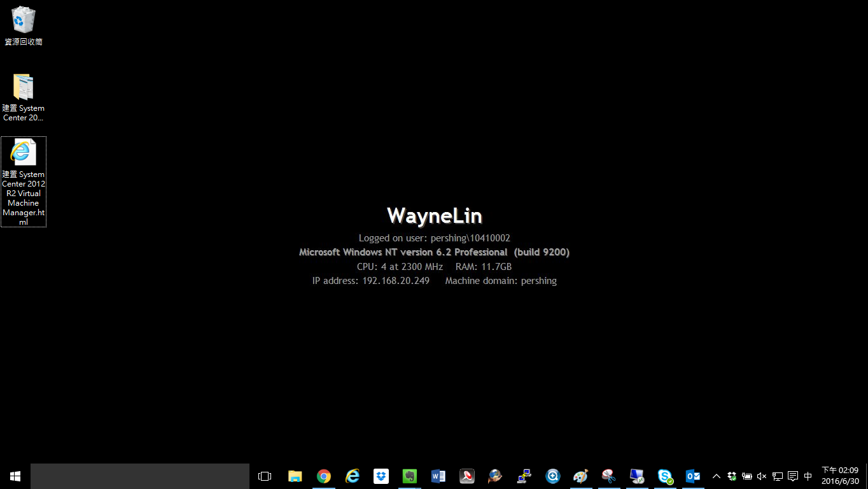Viewport: 868px width, 489px height.
Task: Select the Virtual Machine Manager.html file
Action: (24, 182)
